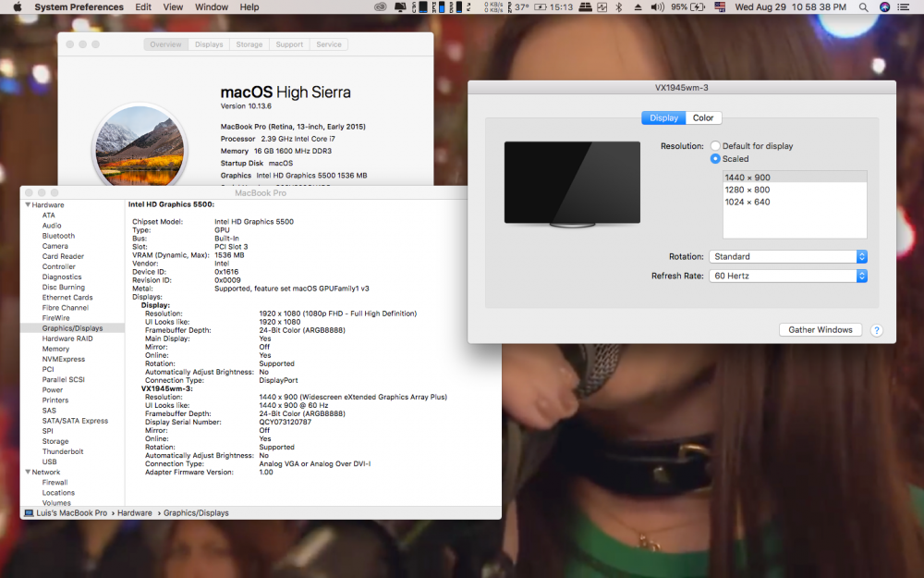The height and width of the screenshot is (578, 924).
Task: Open the volume control in menu bar
Action: click(x=658, y=7)
